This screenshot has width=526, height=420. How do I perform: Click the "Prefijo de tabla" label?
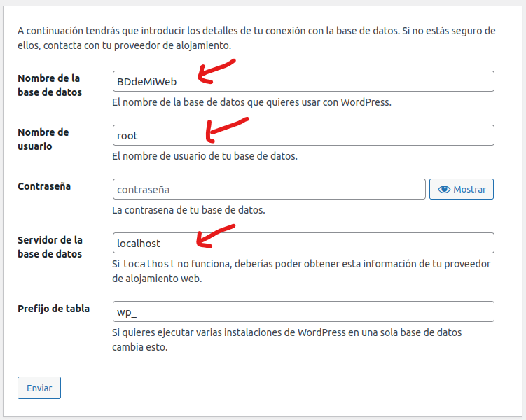(53, 308)
